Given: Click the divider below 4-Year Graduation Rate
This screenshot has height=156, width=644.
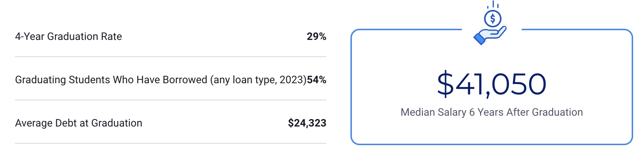Looking at the screenshot, I should 171,57.
